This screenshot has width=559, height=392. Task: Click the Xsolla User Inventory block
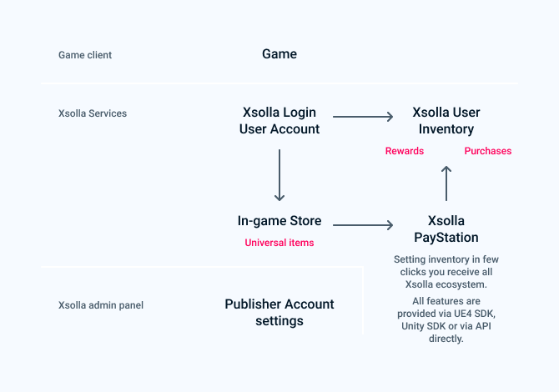(x=446, y=121)
